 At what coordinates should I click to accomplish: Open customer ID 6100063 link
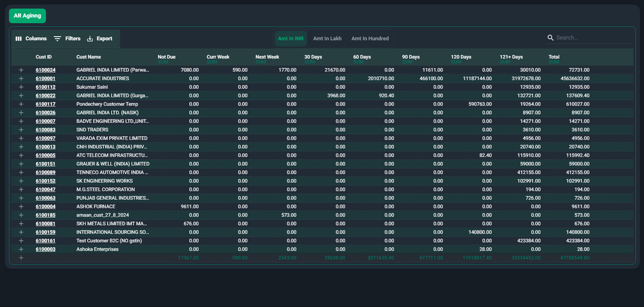pos(46,198)
